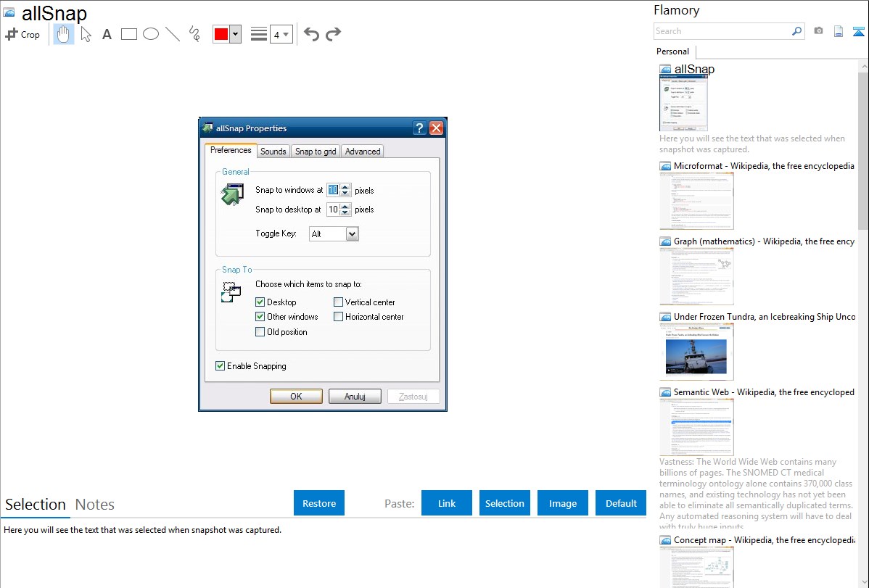The image size is (869, 588).
Task: Choose the arrow pointer tool
Action: 86,34
